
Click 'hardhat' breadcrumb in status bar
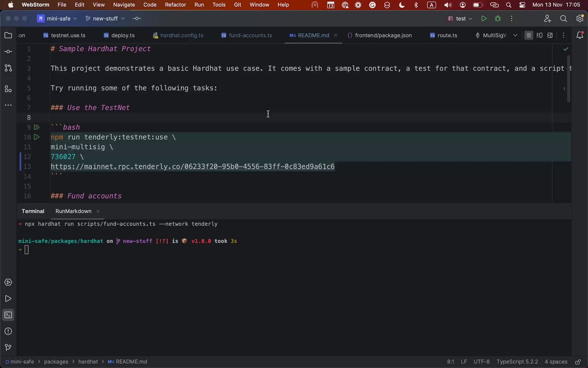click(88, 362)
